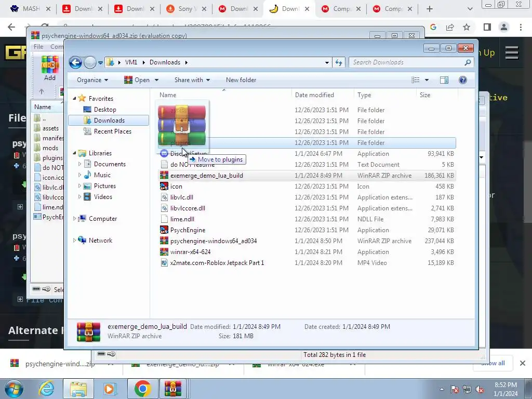This screenshot has height=399, width=532.
Task: Click the refresh button beside address bar
Action: click(339, 62)
